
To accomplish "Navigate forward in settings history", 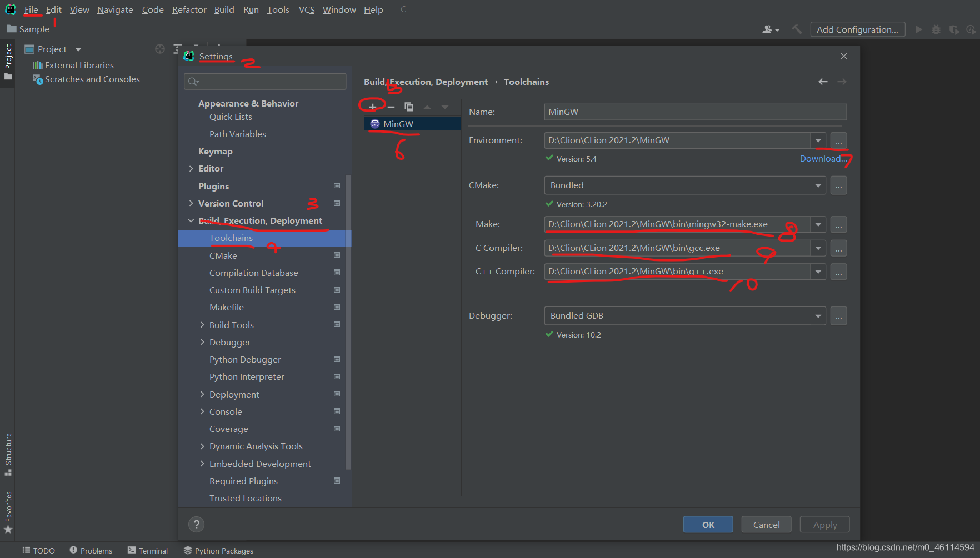I will click(842, 82).
